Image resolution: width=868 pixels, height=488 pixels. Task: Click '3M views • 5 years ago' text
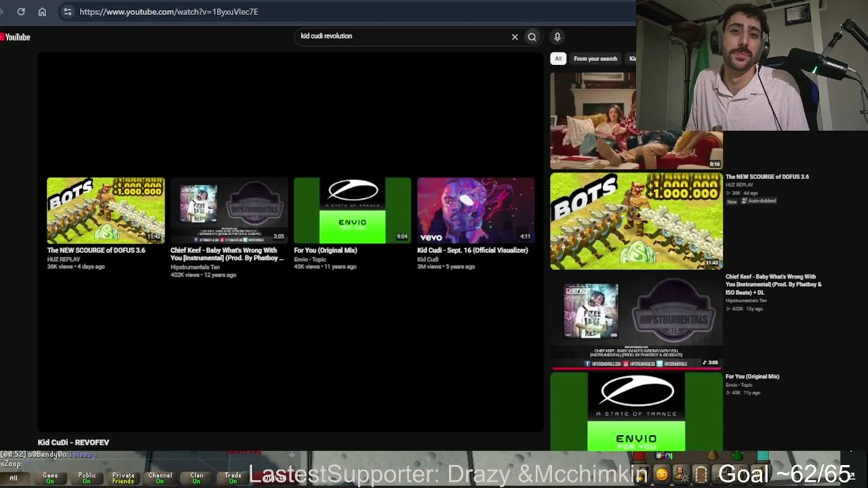446,267
